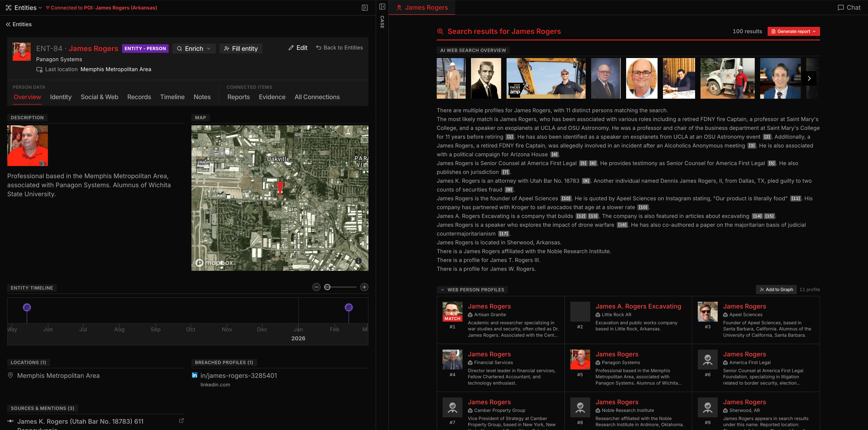Click the placeholder avatar for profile #7
Viewport: 868px width, 430px height.
point(452,407)
